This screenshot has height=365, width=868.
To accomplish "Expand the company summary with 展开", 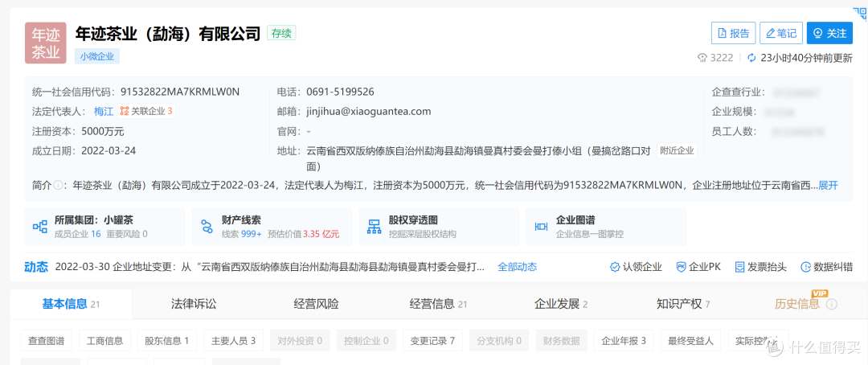I will pyautogui.click(x=828, y=186).
